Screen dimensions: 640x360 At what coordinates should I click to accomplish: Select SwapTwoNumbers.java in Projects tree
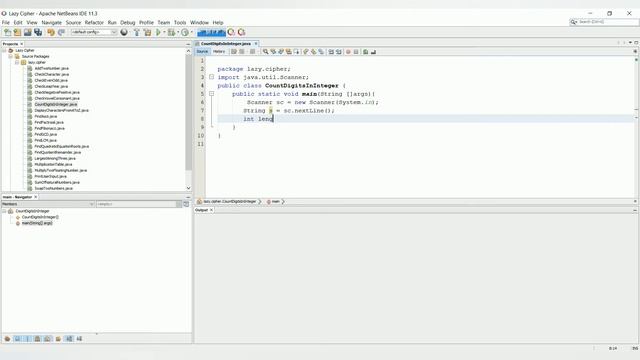[x=53, y=189]
